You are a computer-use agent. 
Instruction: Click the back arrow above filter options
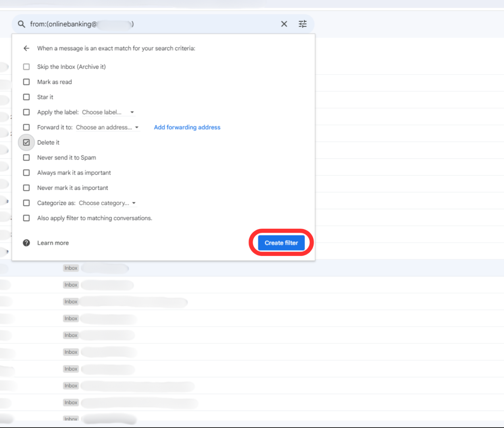click(26, 48)
